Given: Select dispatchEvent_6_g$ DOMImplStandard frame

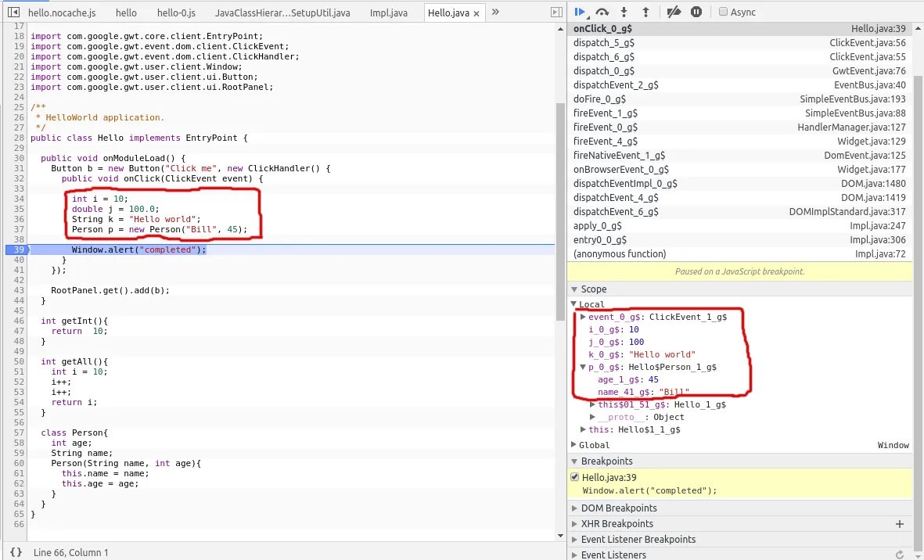Looking at the screenshot, I should coord(741,212).
